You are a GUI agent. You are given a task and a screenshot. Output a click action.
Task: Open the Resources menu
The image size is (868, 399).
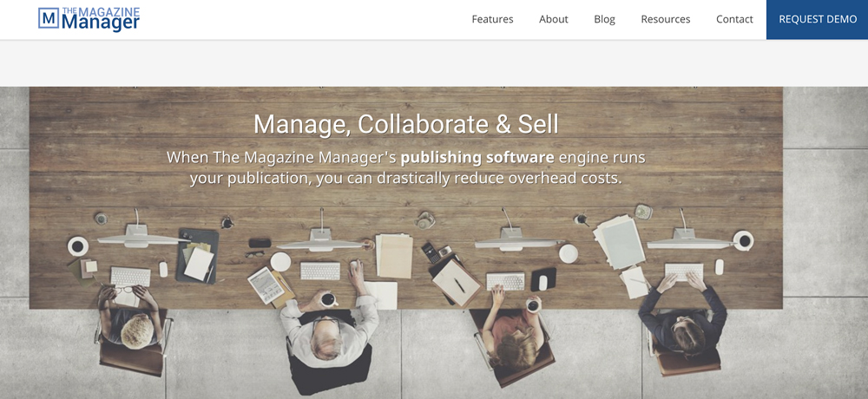[666, 19]
